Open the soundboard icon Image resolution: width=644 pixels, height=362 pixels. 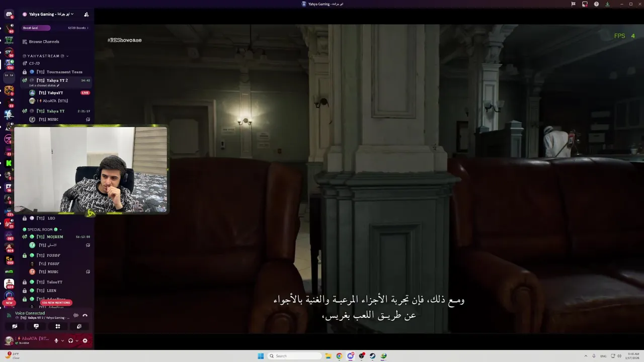(79, 326)
